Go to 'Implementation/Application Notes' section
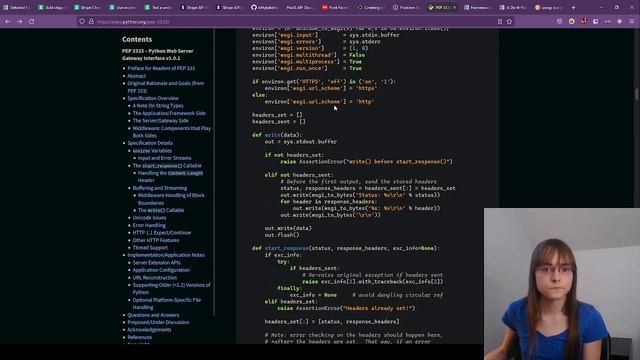The width and height of the screenshot is (640, 360). pyautogui.click(x=166, y=255)
